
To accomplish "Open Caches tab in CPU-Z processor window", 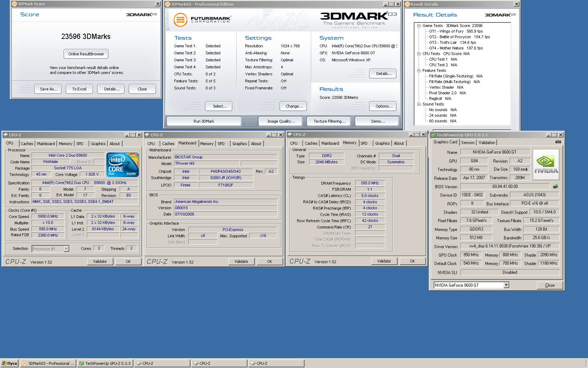I will pyautogui.click(x=27, y=144).
